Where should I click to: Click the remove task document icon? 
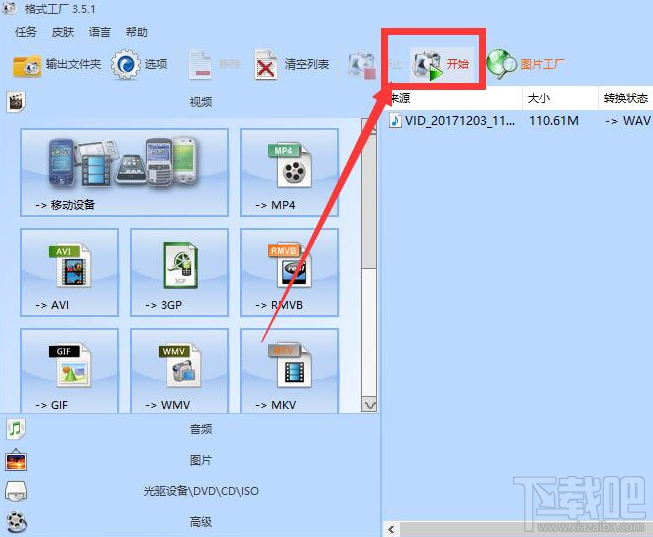coord(200,65)
